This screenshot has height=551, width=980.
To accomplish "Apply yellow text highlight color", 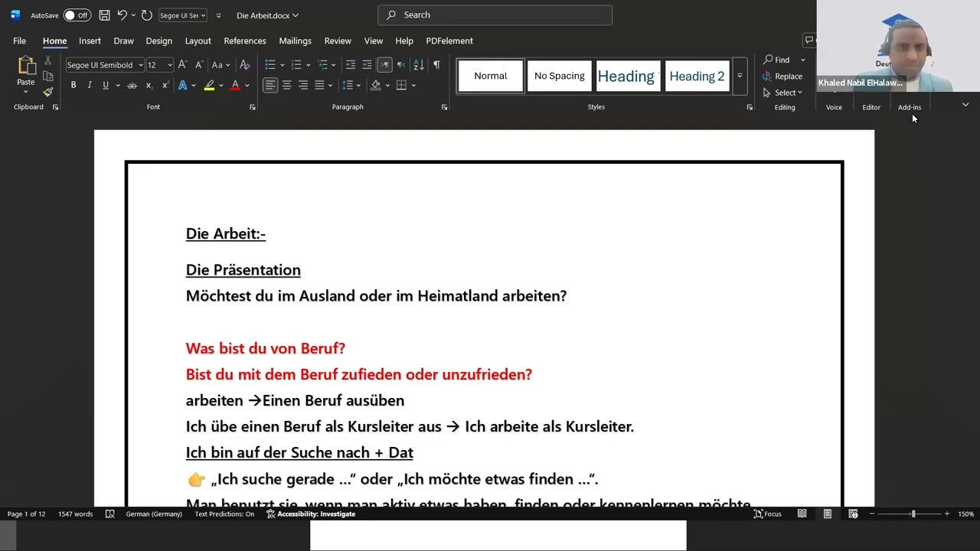I will tap(208, 85).
